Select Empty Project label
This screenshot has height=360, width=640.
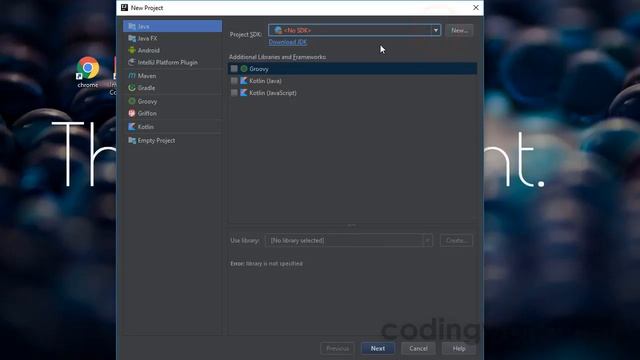tap(156, 140)
